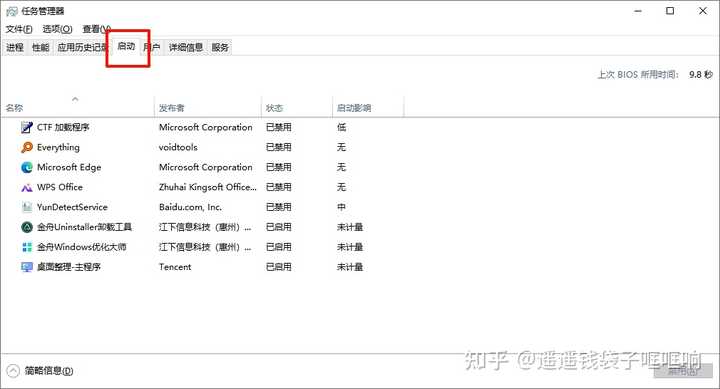Image resolution: width=720 pixels, height=389 pixels.
Task: Minimize the Task Manager window
Action: click(x=638, y=11)
